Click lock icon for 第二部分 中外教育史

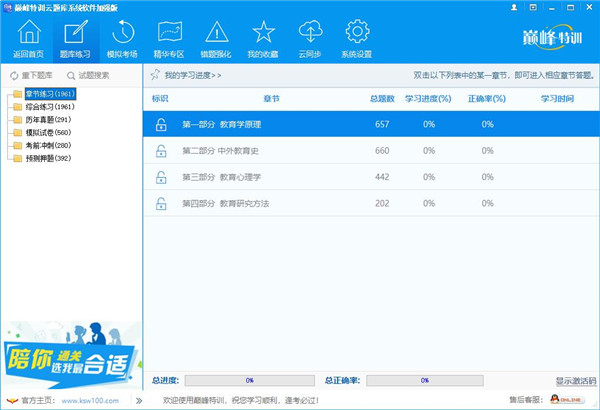tap(159, 151)
